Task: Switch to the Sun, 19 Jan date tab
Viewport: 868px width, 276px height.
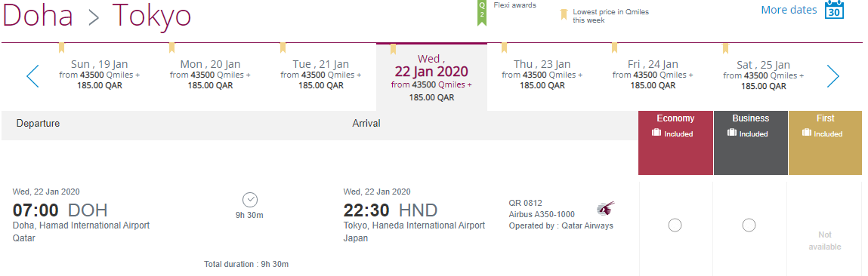Action: [100, 74]
